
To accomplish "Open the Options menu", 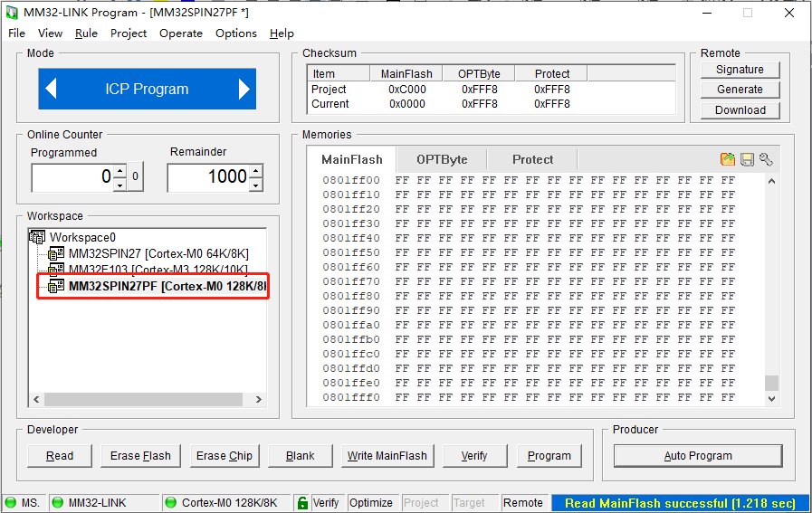I will click(236, 33).
